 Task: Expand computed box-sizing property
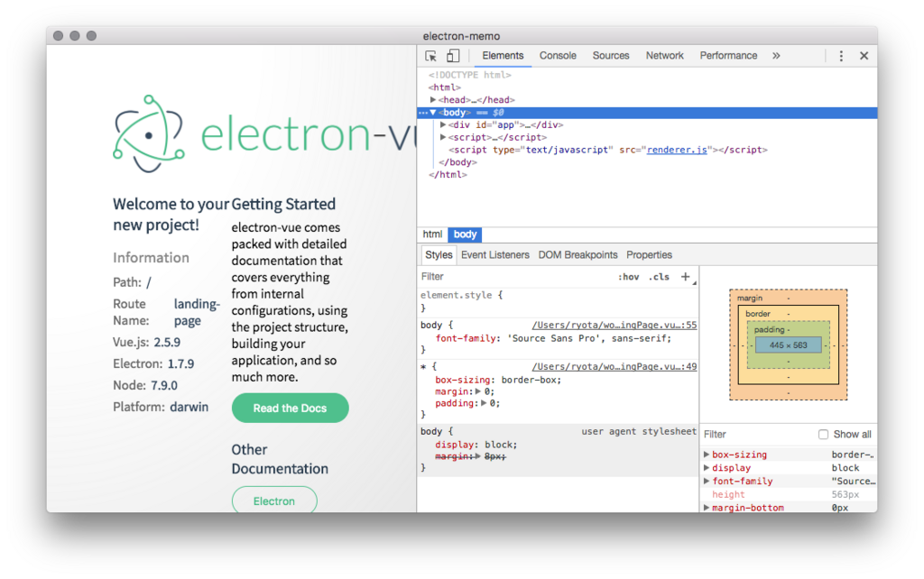(707, 455)
